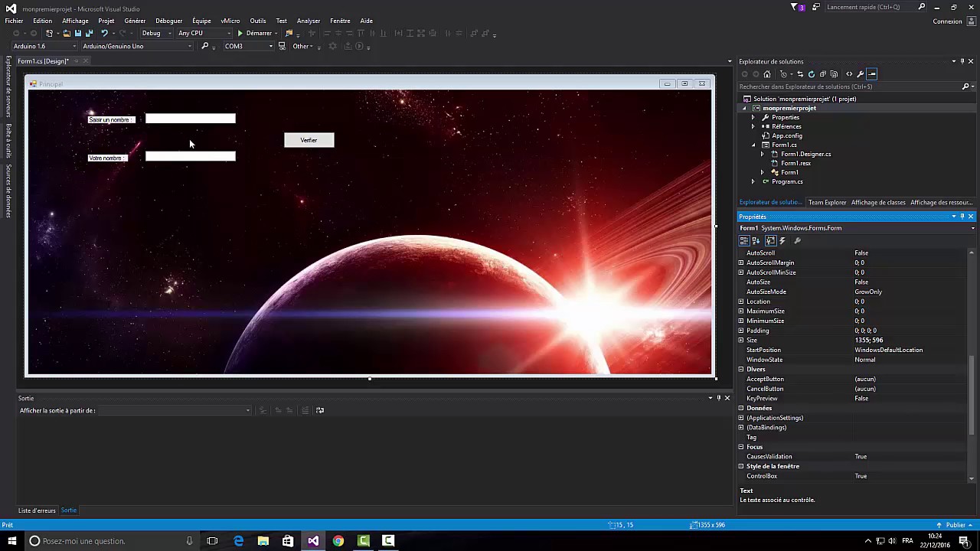980x551 pixels.
Task: Click the serial monitor icon beside COM3
Action: tap(282, 46)
